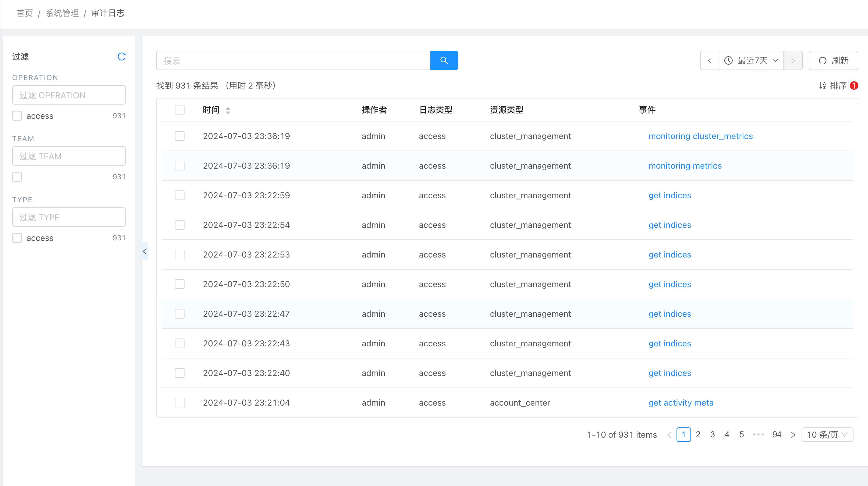Select the 23:22:59 row checkbox
Viewport: 868px width, 486px height.
pos(180,195)
